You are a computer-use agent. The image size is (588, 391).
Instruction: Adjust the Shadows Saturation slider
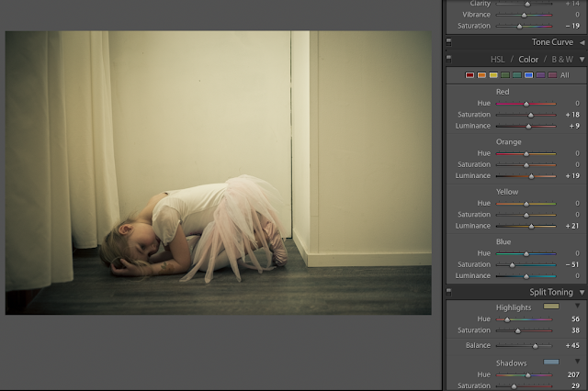coord(514,386)
